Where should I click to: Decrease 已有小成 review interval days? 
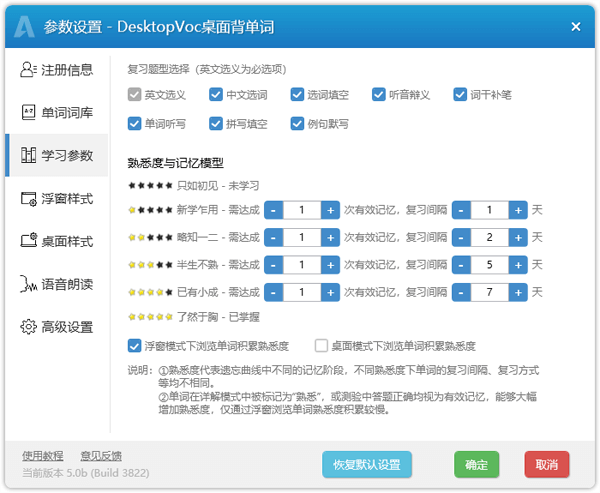coord(461,292)
